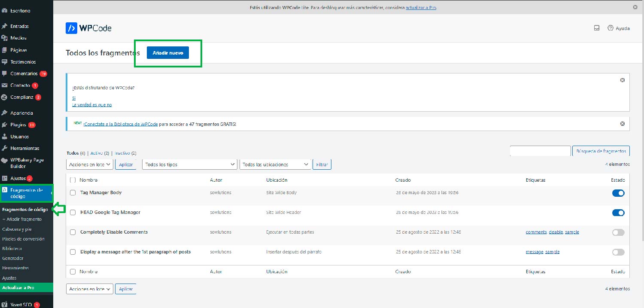Dismiss the WPCode library connection notice

(x=623, y=124)
